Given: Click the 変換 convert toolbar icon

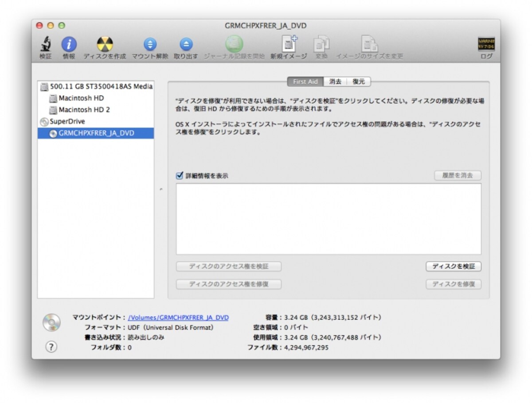Looking at the screenshot, I should 321,44.
